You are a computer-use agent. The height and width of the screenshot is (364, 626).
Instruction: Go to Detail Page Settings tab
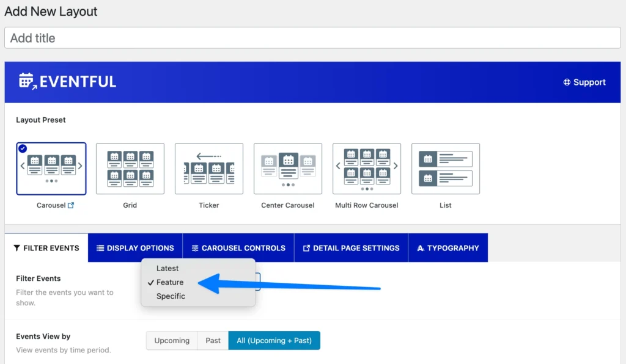(x=351, y=248)
